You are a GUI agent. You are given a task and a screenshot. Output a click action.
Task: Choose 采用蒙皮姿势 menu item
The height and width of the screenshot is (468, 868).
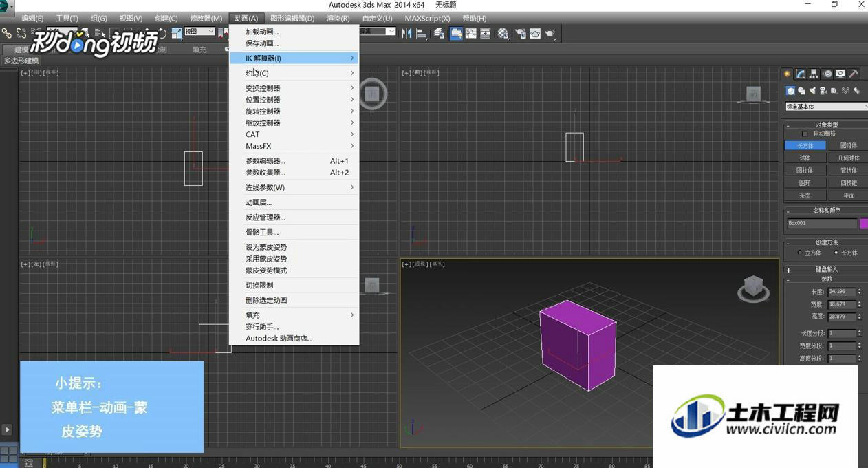(x=294, y=259)
